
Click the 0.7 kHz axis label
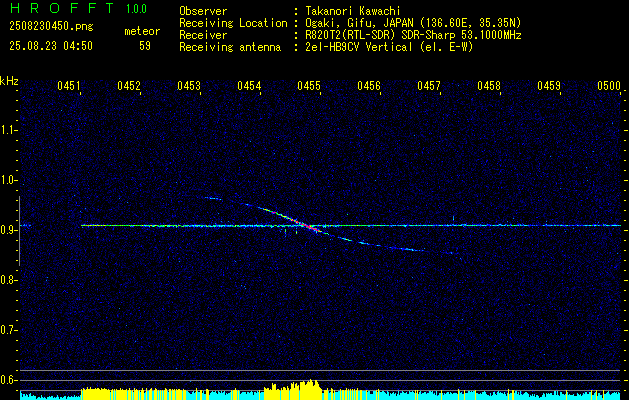click(7, 330)
